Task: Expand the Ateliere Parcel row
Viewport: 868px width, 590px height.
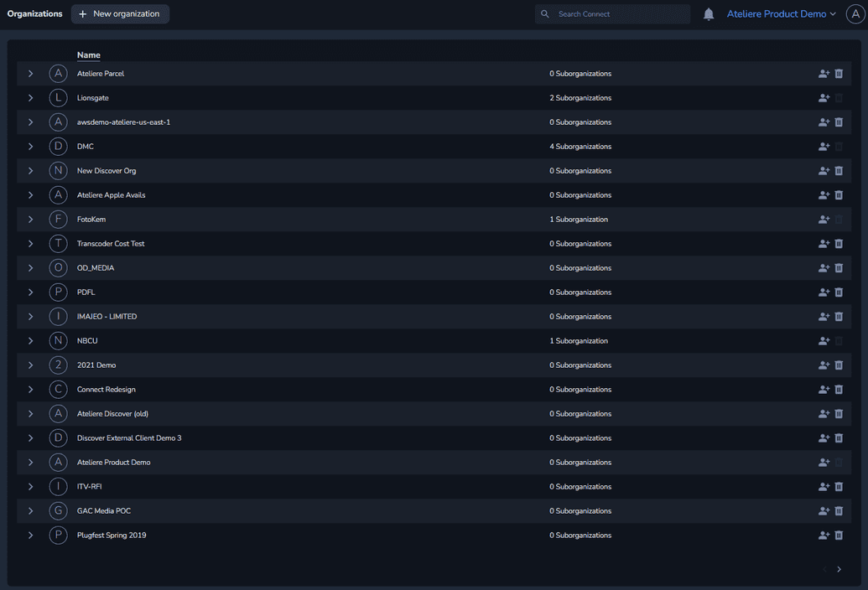Action: pyautogui.click(x=30, y=74)
